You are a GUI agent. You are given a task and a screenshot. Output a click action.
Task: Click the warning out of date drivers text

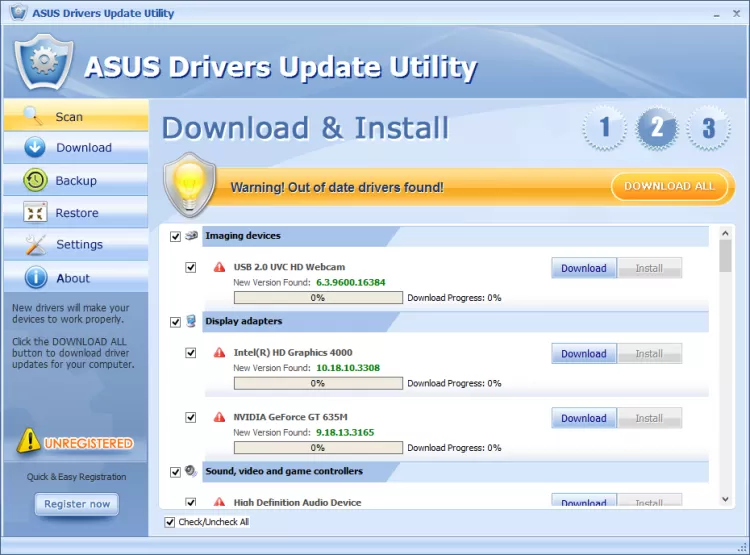point(337,187)
